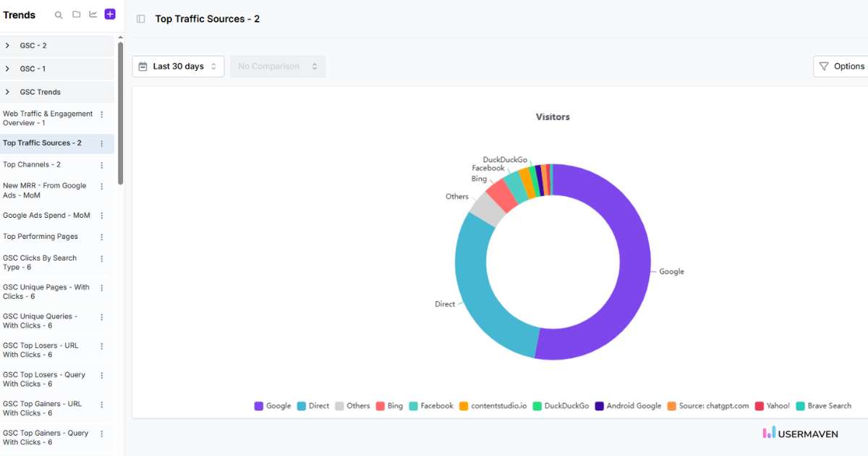Toggle DuckDuckGo series in chart legend
Screen dimensions: 868x456
pos(561,406)
